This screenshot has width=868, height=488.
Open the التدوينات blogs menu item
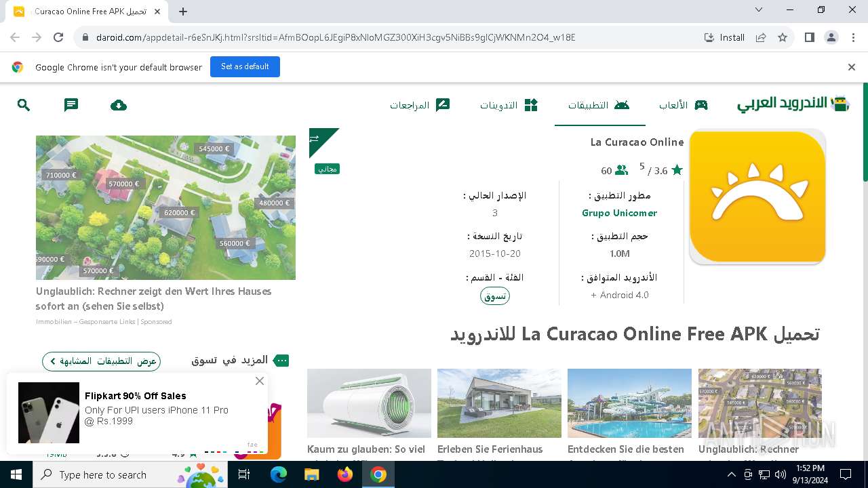[x=509, y=105]
